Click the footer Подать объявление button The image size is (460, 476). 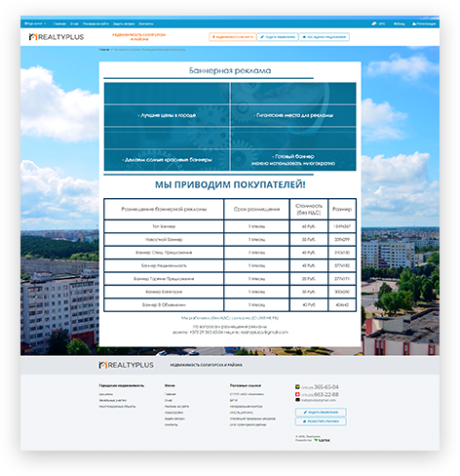coord(321,413)
